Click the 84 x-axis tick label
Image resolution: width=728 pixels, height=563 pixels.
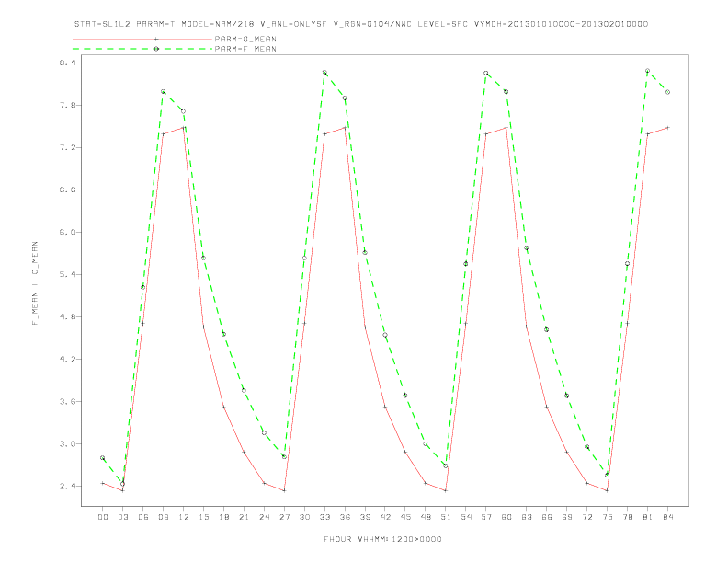point(667,517)
